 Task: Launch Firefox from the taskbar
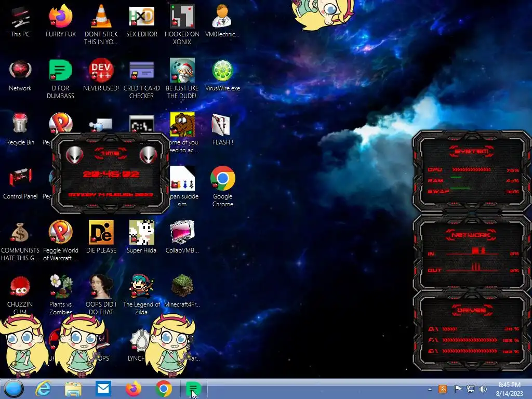[134, 389]
